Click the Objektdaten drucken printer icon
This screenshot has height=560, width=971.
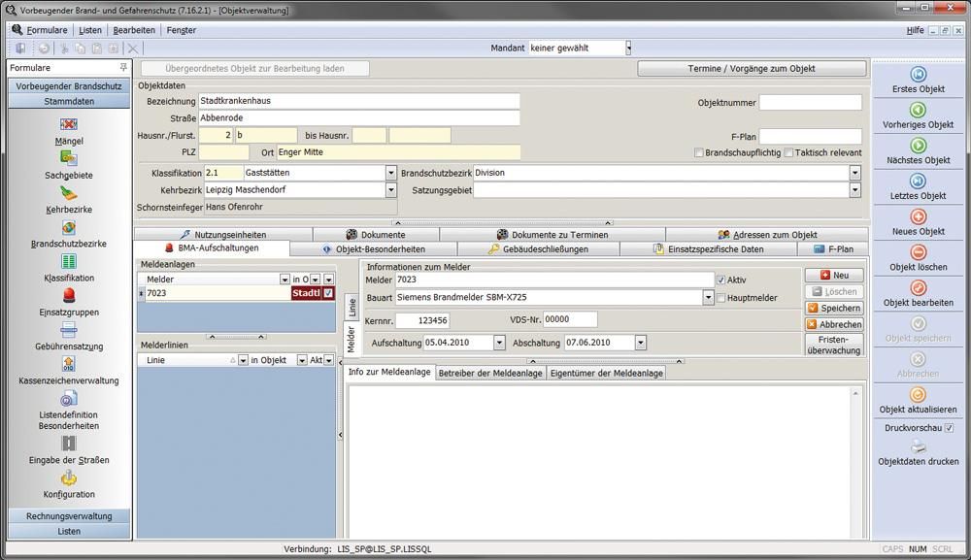click(918, 446)
